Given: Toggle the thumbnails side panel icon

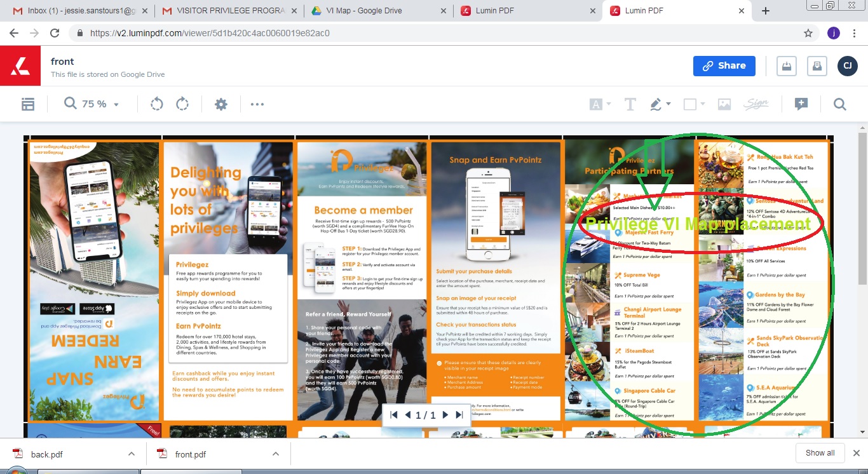Looking at the screenshot, I should pos(28,105).
